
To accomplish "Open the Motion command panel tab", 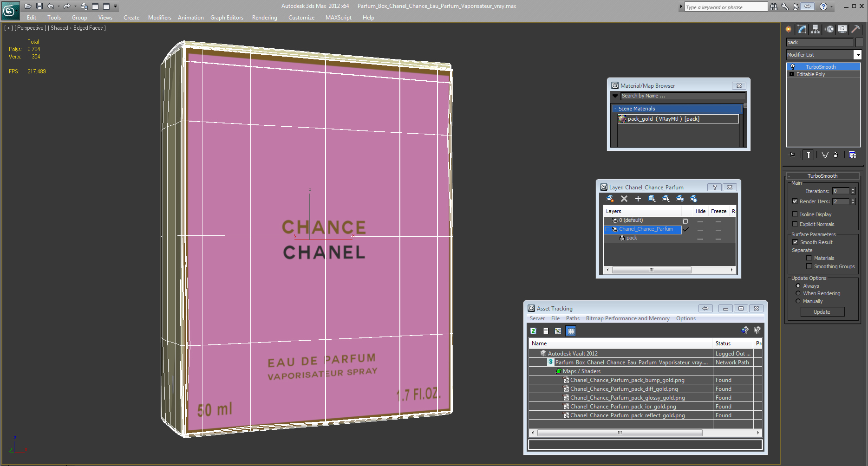I will tap(829, 29).
